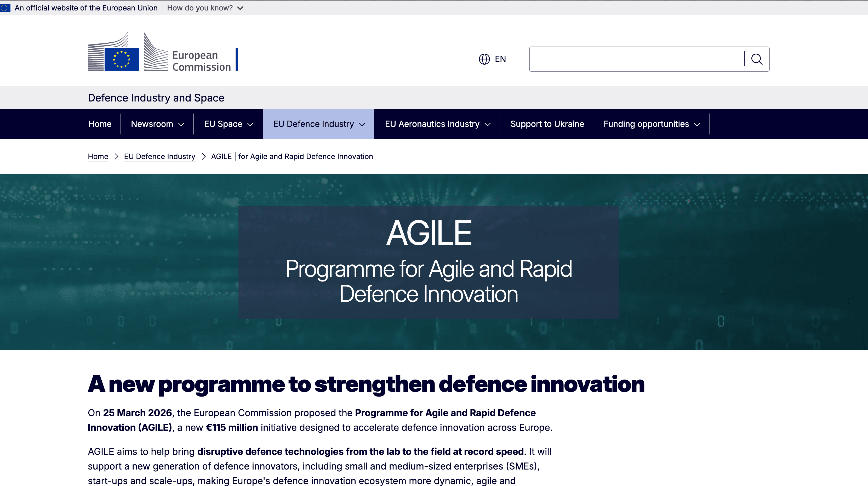Click the EU Defence Industry breadcrumb link
This screenshot has height=486, width=868.
[x=159, y=156]
